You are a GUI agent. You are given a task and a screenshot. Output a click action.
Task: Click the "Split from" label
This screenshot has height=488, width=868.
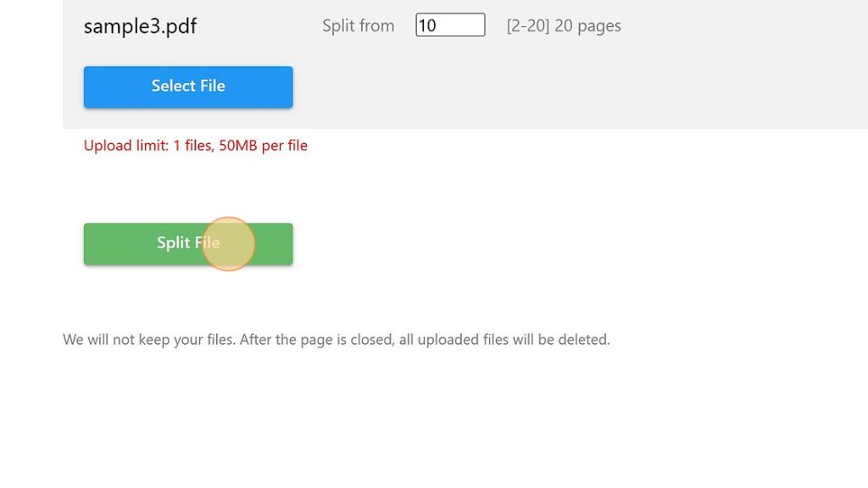pos(358,26)
